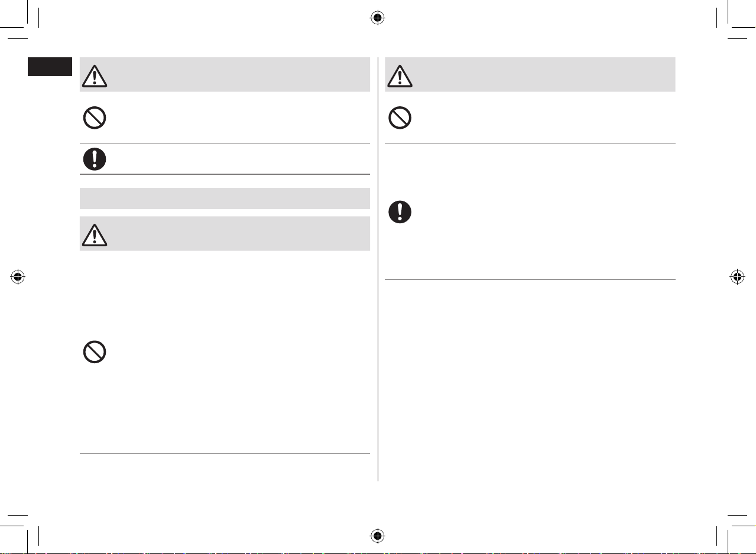The width and height of the screenshot is (756, 554).
Task: Click the gray header bar with the third warning triangle
Action: pyautogui.click(x=225, y=233)
